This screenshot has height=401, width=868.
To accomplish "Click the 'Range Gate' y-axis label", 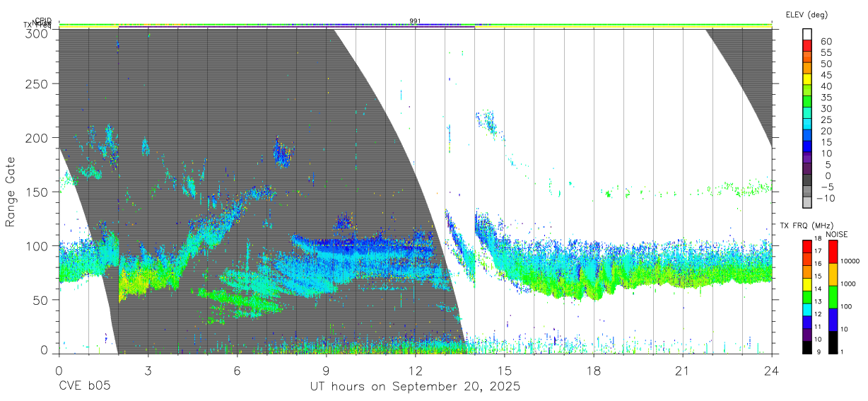I will [x=11, y=192].
